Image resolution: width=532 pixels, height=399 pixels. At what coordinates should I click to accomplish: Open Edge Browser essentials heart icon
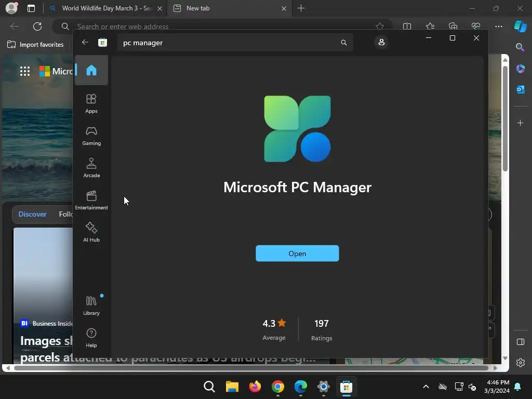[476, 26]
